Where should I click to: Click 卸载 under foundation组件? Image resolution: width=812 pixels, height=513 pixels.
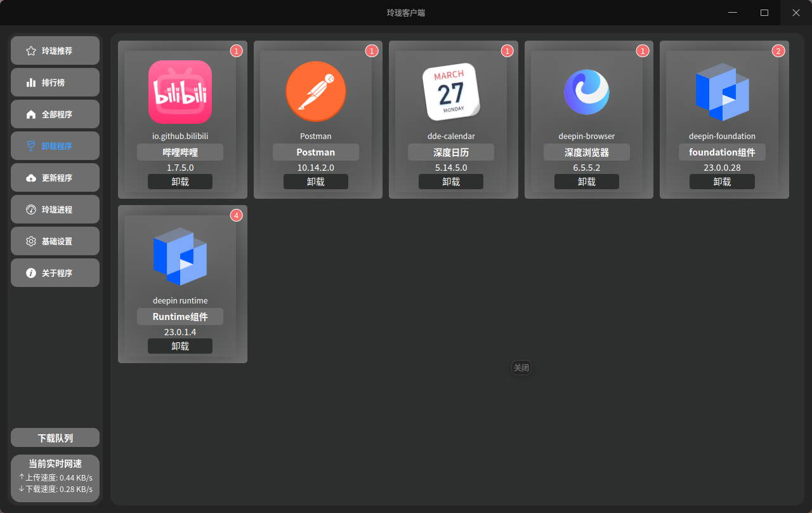point(723,182)
